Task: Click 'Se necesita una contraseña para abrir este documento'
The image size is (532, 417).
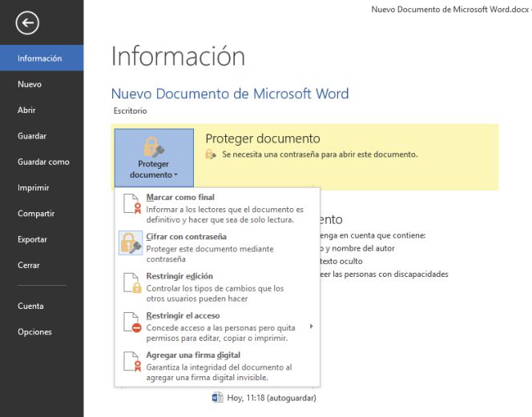Action: point(320,154)
